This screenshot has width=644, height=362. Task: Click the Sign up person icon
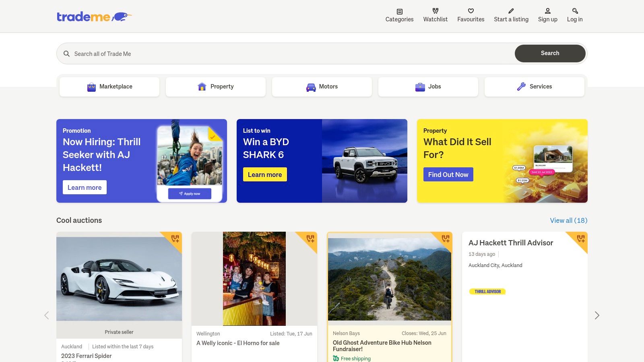click(547, 11)
